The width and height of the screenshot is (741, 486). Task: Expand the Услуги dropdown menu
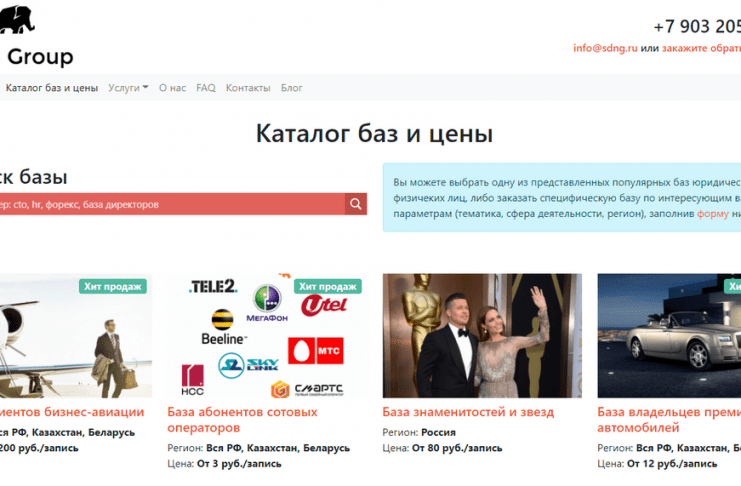(x=128, y=88)
